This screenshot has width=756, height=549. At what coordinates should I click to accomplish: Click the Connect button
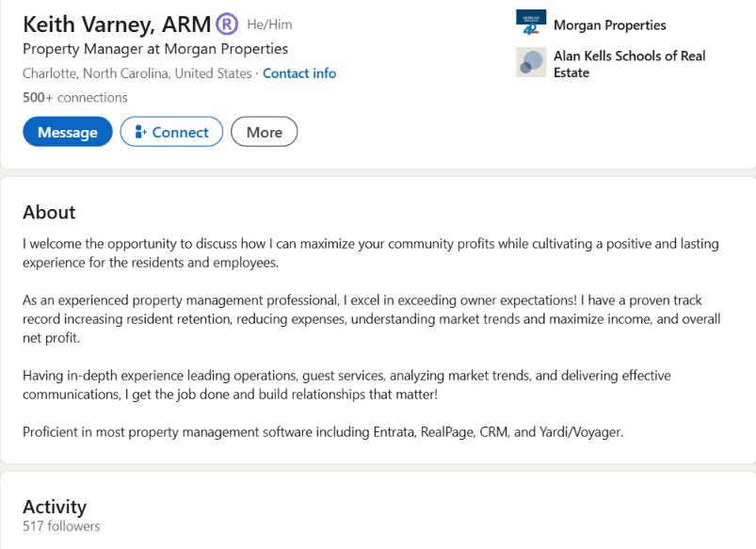pyautogui.click(x=171, y=132)
